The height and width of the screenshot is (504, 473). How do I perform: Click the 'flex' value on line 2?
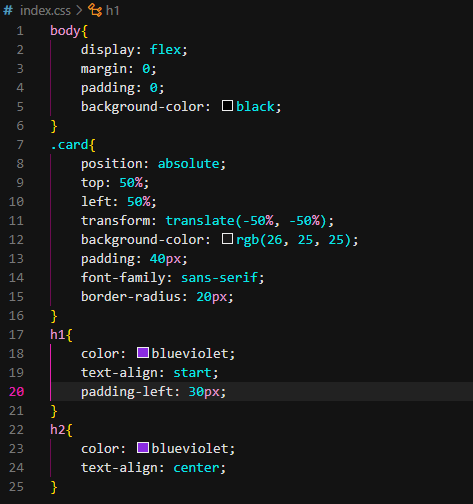165,50
